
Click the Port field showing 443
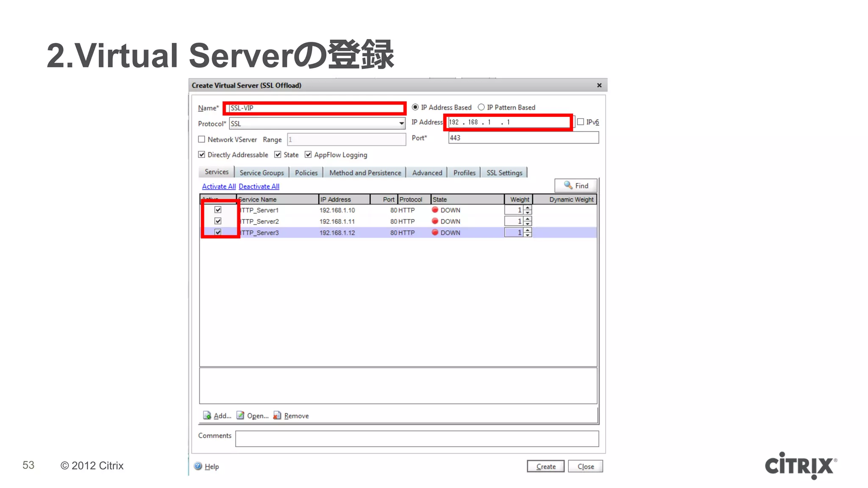523,138
